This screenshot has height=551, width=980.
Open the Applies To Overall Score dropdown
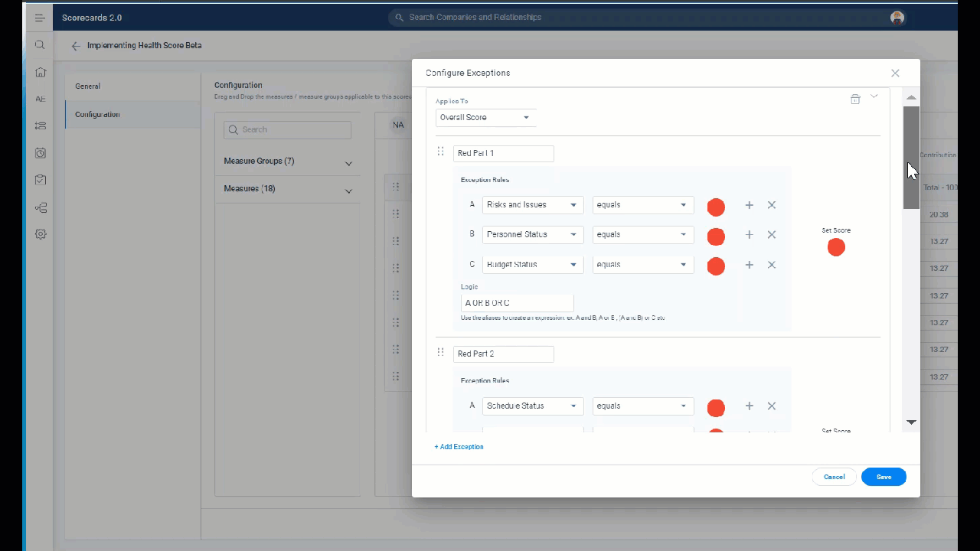486,117
